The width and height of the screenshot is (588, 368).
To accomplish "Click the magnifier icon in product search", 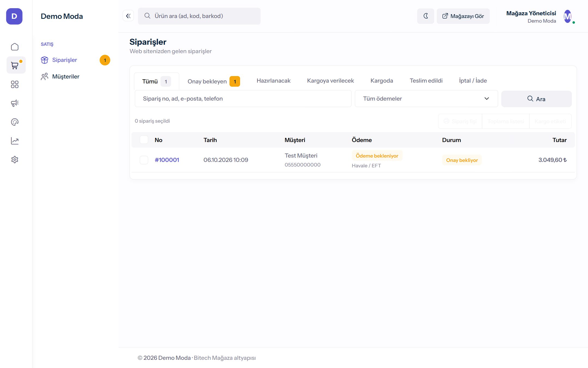I will pos(147,16).
